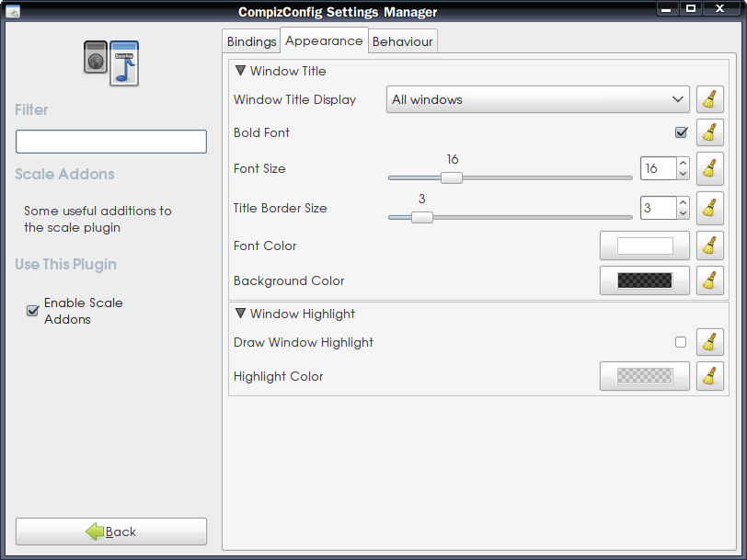Reset Font Color with broom icon
Viewport: 747px width, 560px height.
coord(710,246)
